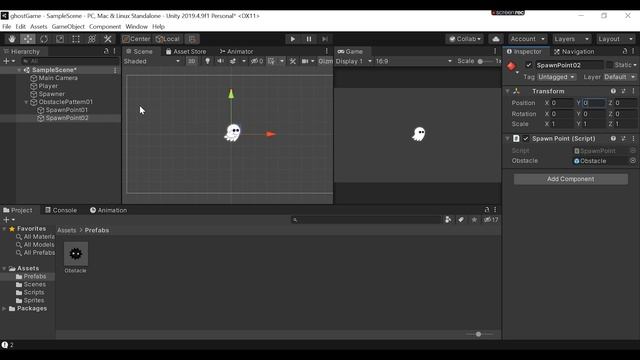The height and width of the screenshot is (360, 640).
Task: Toggle the Local handle rotation button
Action: tap(168, 39)
